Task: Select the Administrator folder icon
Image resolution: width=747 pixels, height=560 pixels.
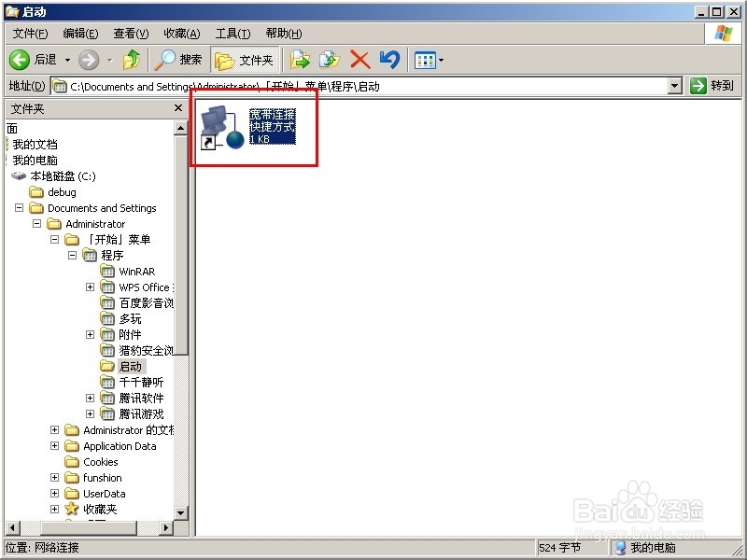Action: point(54,224)
